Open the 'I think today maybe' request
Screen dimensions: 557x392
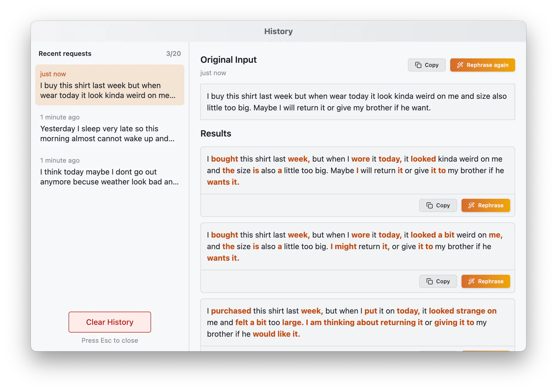[x=110, y=171]
